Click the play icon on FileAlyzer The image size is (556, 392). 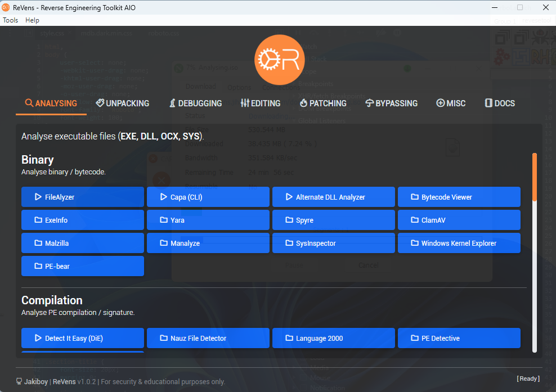(x=38, y=197)
